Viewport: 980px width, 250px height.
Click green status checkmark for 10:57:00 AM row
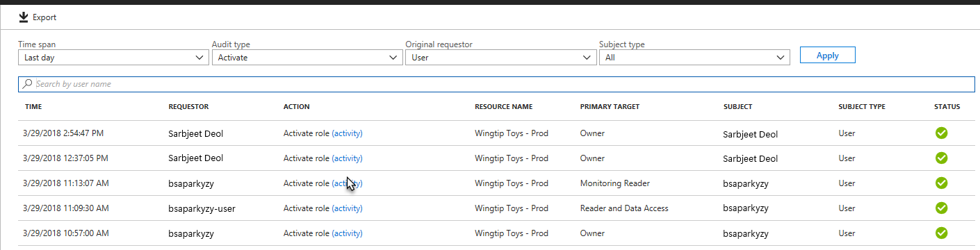[942, 233]
